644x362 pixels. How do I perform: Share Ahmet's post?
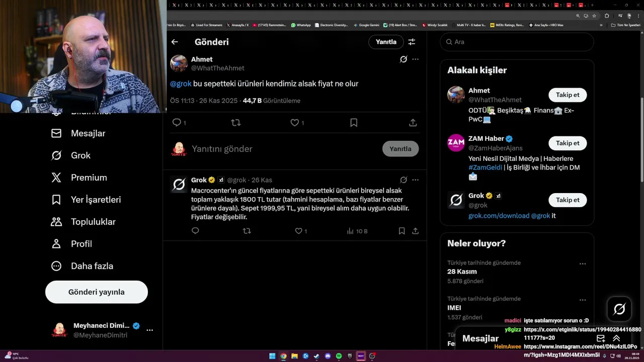coord(413,122)
